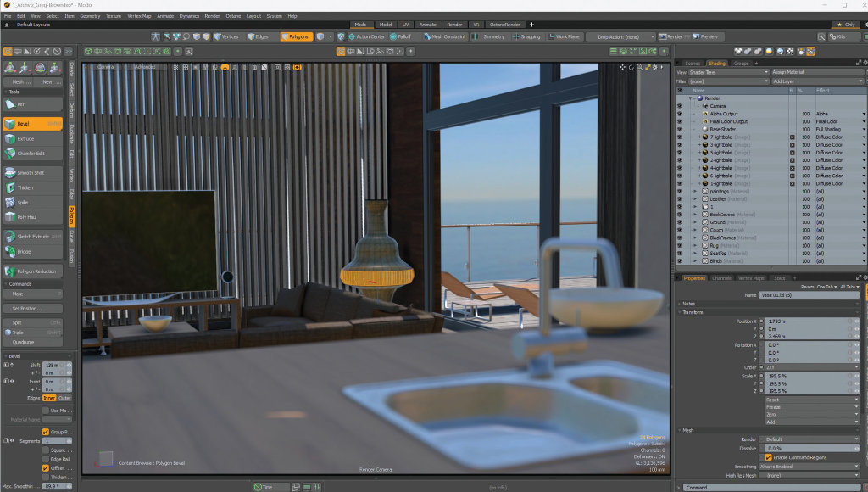Click the Make command button

[33, 294]
